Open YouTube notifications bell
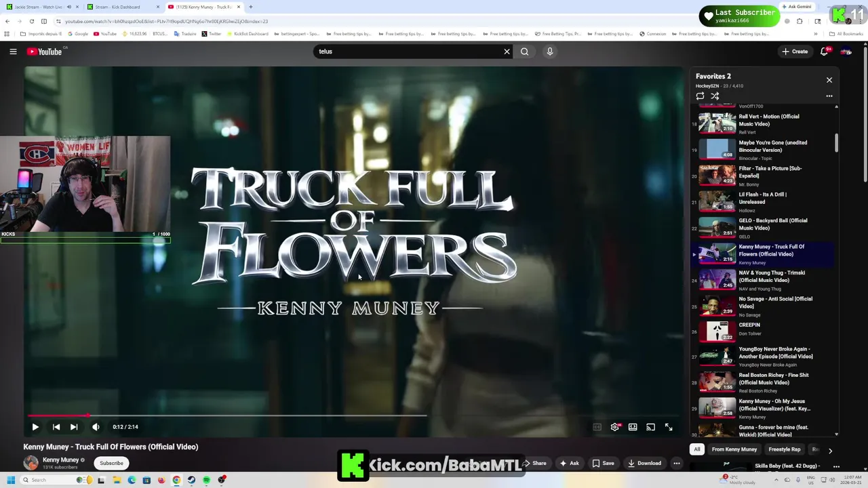Image resolution: width=868 pixels, height=488 pixels. click(x=825, y=52)
